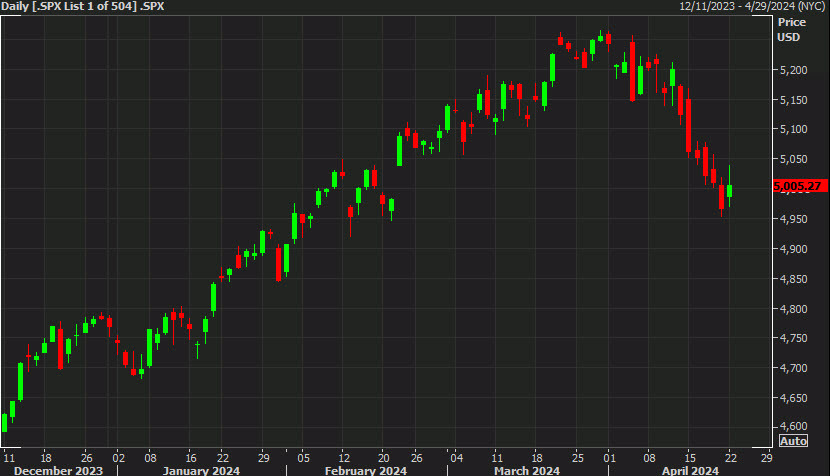
Task: Click the December 2023 month label
Action: pos(58,471)
